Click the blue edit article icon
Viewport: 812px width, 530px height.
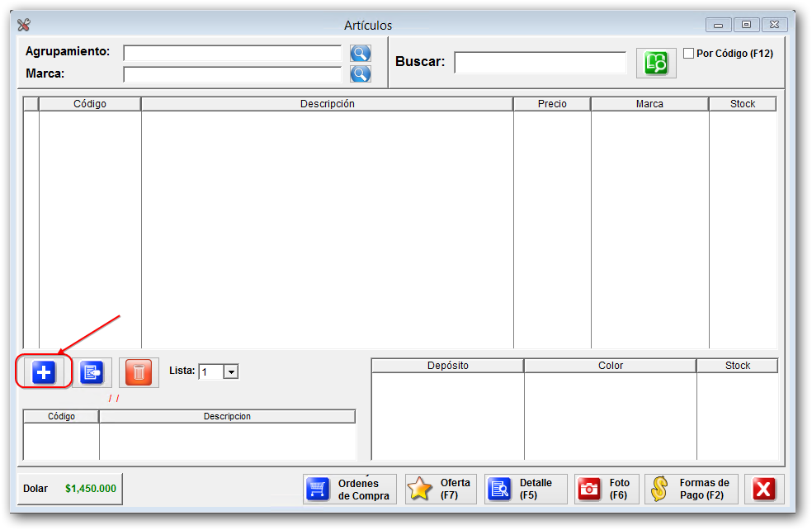click(x=92, y=373)
